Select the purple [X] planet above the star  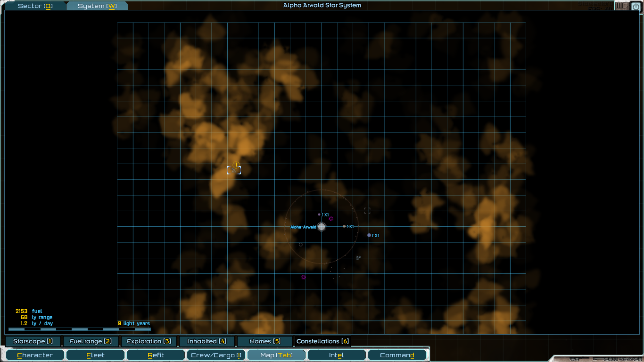319,214
